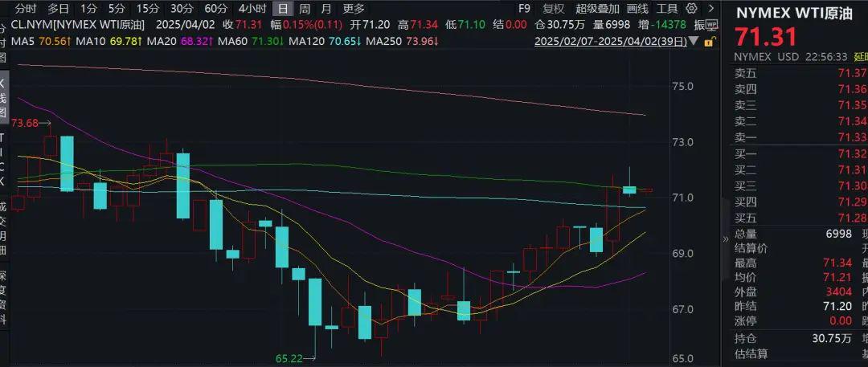Open the TICK sidebar tab
This screenshot has height=367, width=868.
(x=2, y=159)
